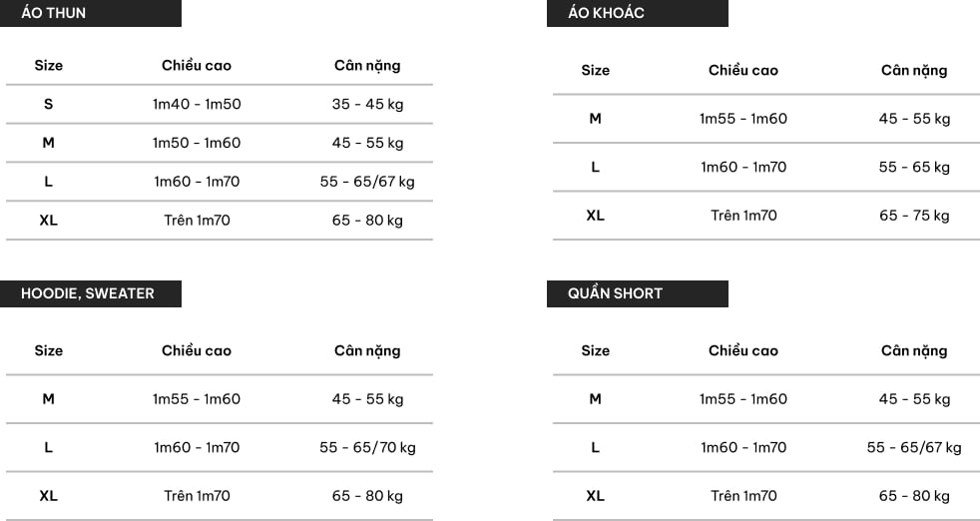The height and width of the screenshot is (521, 980).
Task: Click Chiều cao header in ÁO THUN table
Action: point(197,66)
